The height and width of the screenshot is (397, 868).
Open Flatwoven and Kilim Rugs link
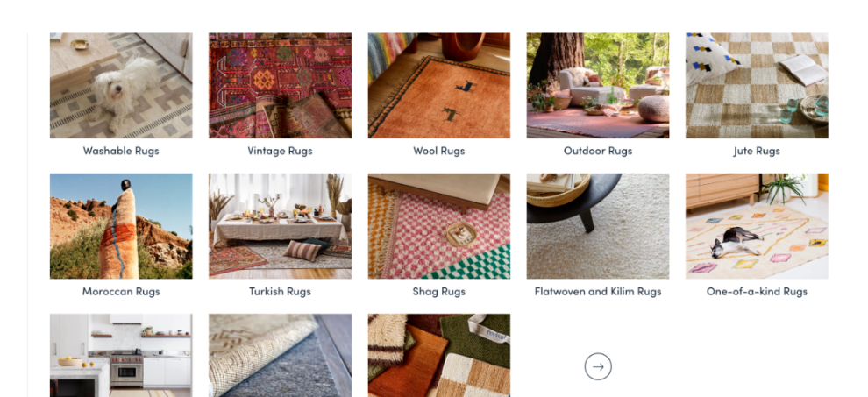tap(598, 291)
